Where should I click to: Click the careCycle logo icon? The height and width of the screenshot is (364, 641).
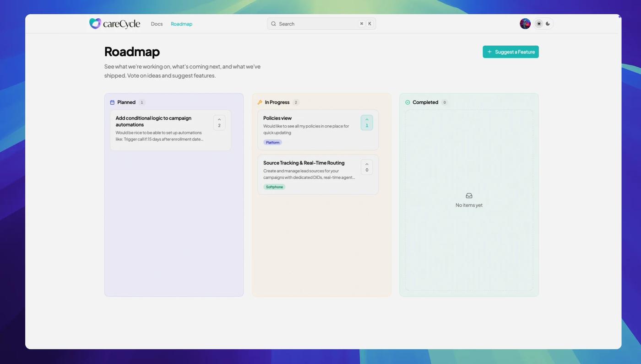click(x=95, y=23)
